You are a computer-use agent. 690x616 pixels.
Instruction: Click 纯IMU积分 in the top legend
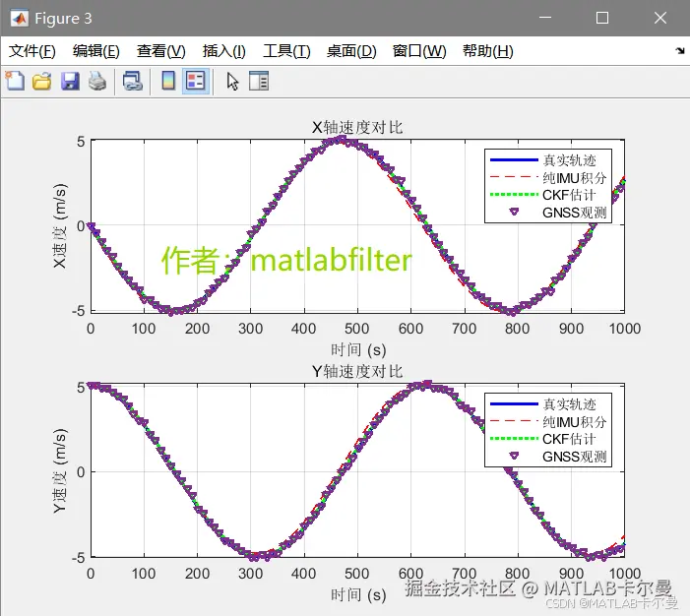click(575, 178)
